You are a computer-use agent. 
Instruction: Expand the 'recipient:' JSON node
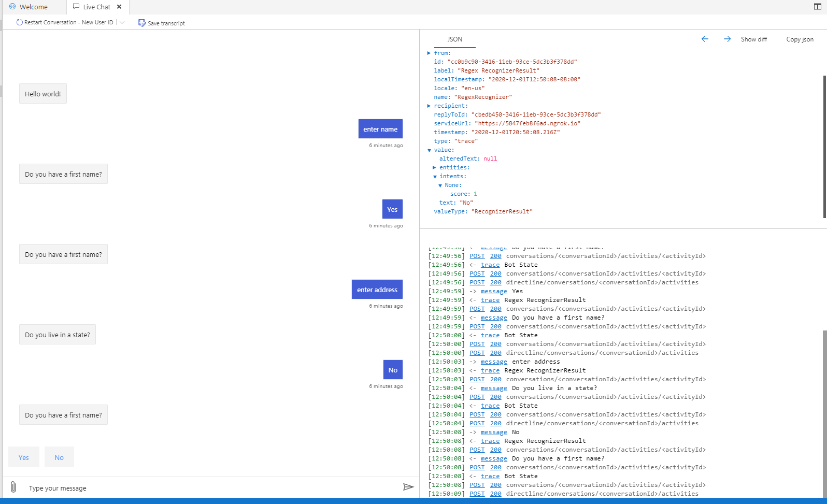429,106
